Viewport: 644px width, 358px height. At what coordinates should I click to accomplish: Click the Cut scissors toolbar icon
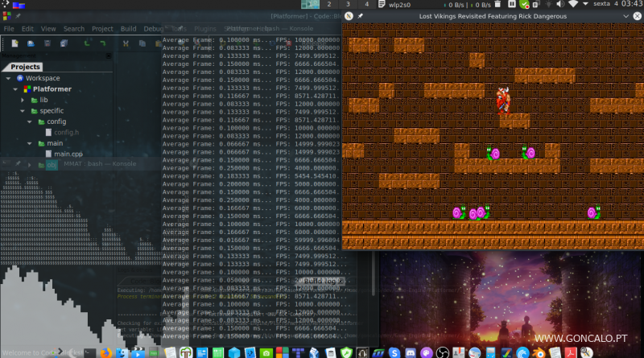point(127,43)
